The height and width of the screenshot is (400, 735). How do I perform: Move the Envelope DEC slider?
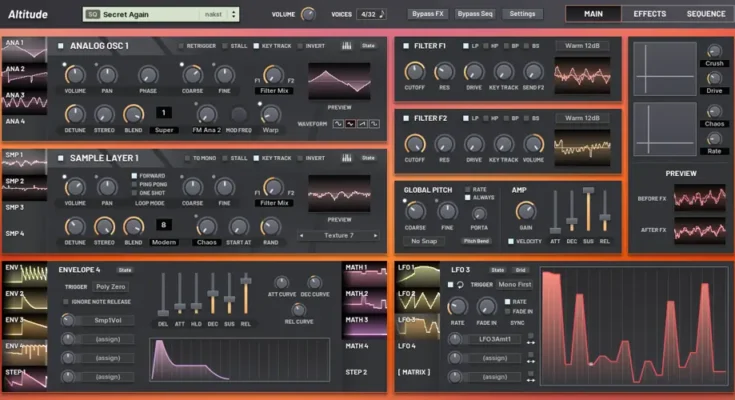coord(212,294)
